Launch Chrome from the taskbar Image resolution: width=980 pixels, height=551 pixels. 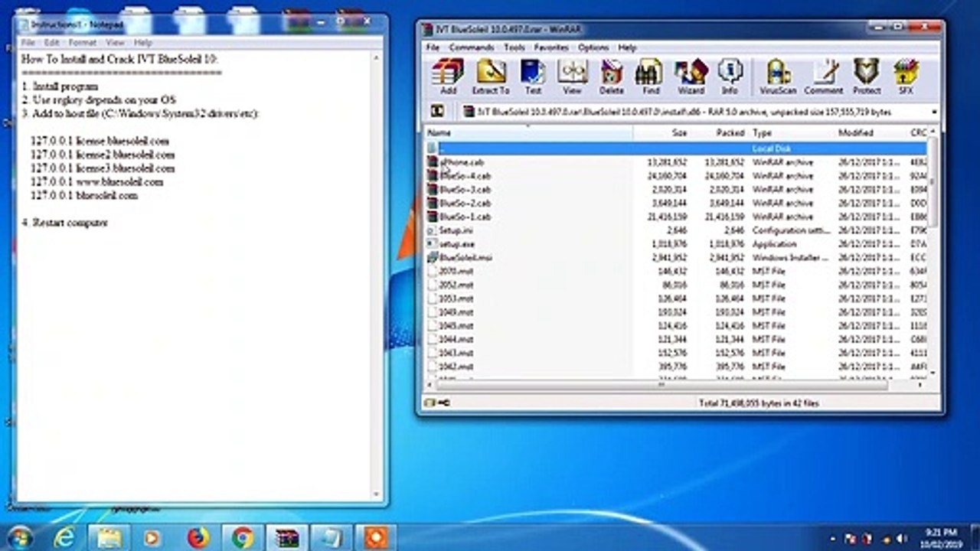tap(243, 537)
